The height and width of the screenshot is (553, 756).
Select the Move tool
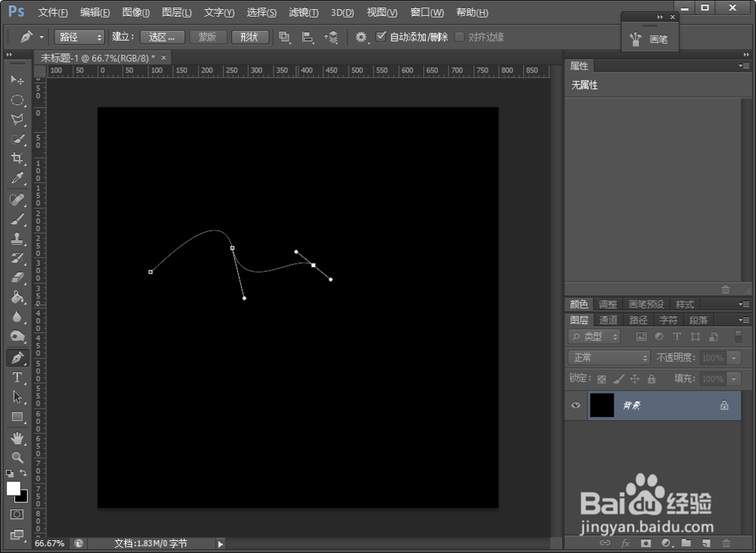click(x=17, y=79)
